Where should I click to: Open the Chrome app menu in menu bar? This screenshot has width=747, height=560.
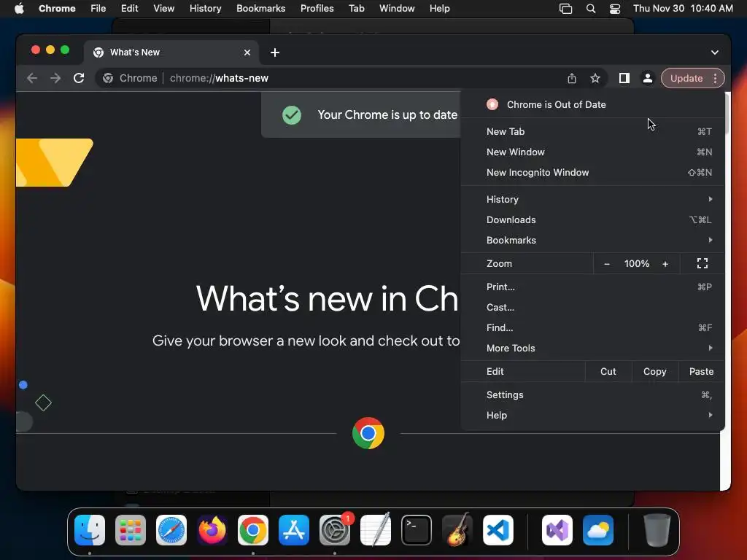(57, 9)
